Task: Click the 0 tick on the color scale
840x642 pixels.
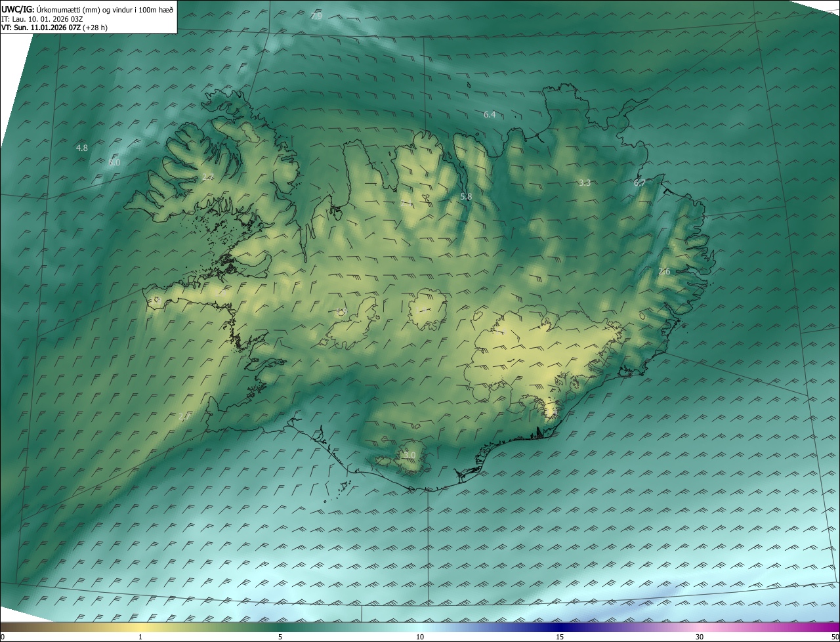Action: pos(3,637)
